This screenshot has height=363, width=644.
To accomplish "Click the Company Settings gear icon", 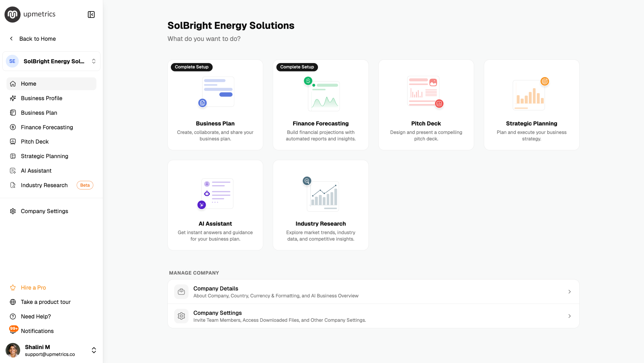I will click(13, 211).
